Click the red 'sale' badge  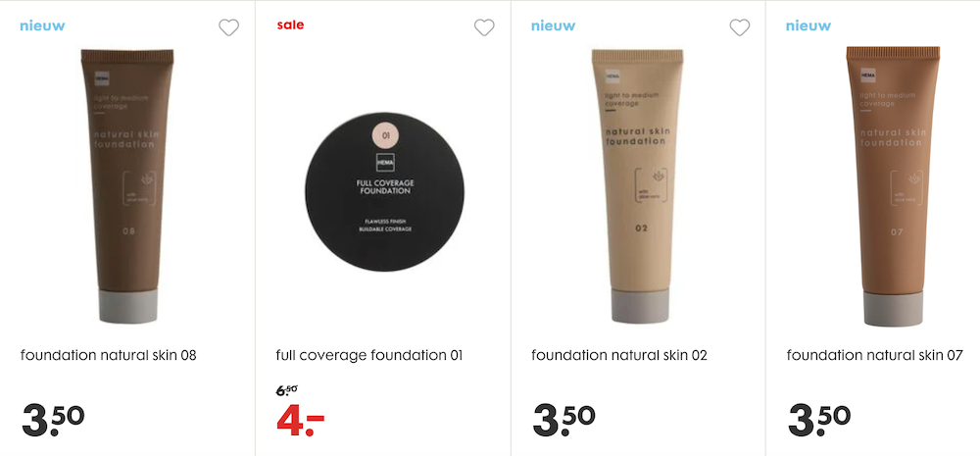(x=291, y=25)
